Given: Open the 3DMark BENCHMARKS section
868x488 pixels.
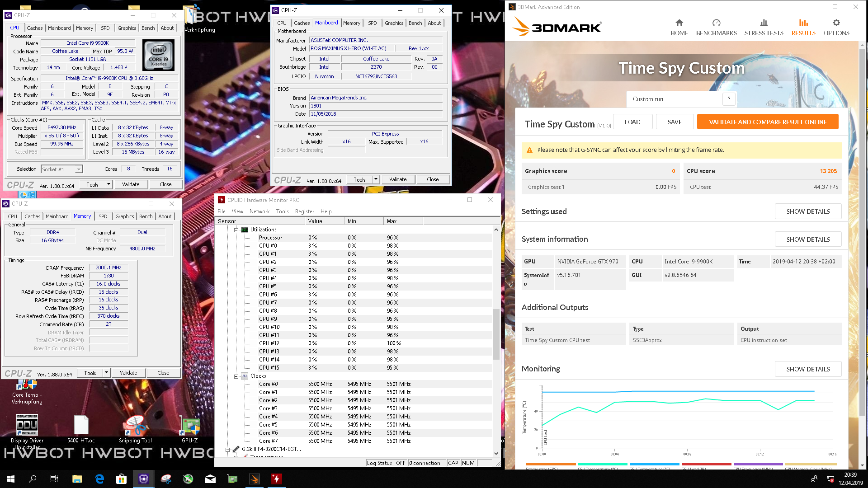Looking at the screenshot, I should click(x=716, y=27).
